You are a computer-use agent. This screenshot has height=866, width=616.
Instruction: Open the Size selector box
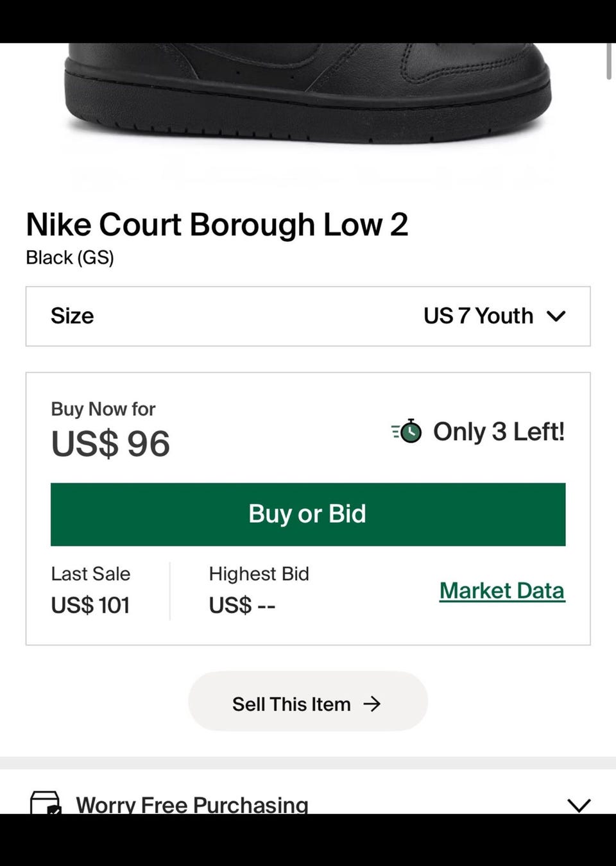(307, 316)
